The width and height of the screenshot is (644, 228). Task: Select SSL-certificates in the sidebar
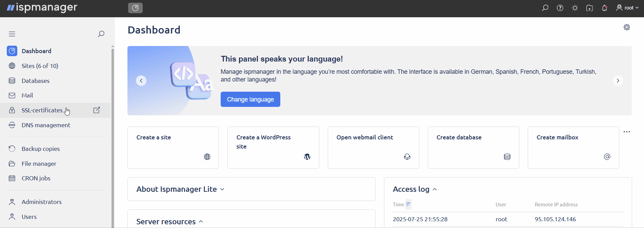pos(42,110)
